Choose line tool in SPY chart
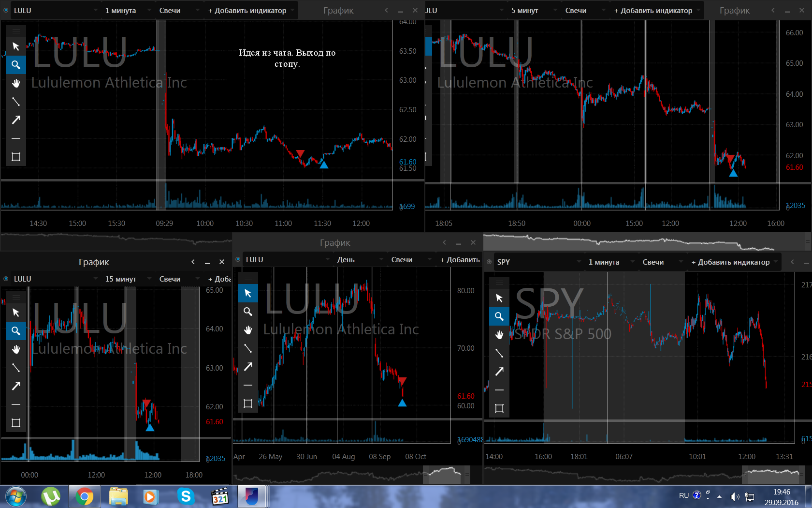The height and width of the screenshot is (508, 812). click(499, 353)
